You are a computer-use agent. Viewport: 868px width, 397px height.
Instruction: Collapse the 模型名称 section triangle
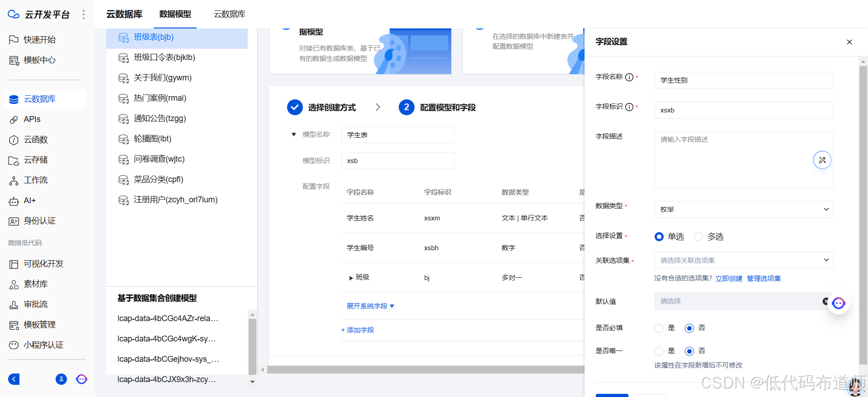294,135
